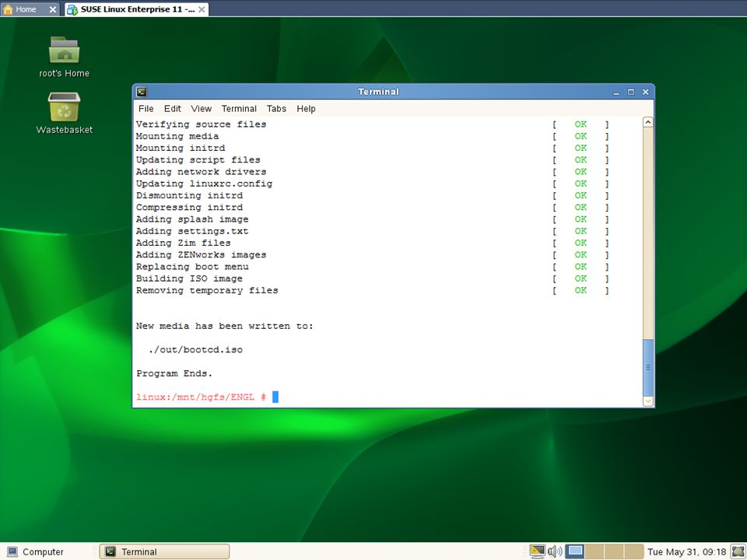The image size is (747, 560).
Task: Minimize the Terminal window
Action: coord(616,92)
